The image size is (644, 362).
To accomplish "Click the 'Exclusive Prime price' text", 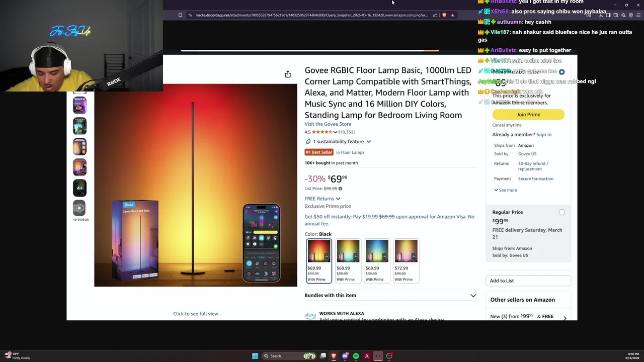I will [328, 206].
